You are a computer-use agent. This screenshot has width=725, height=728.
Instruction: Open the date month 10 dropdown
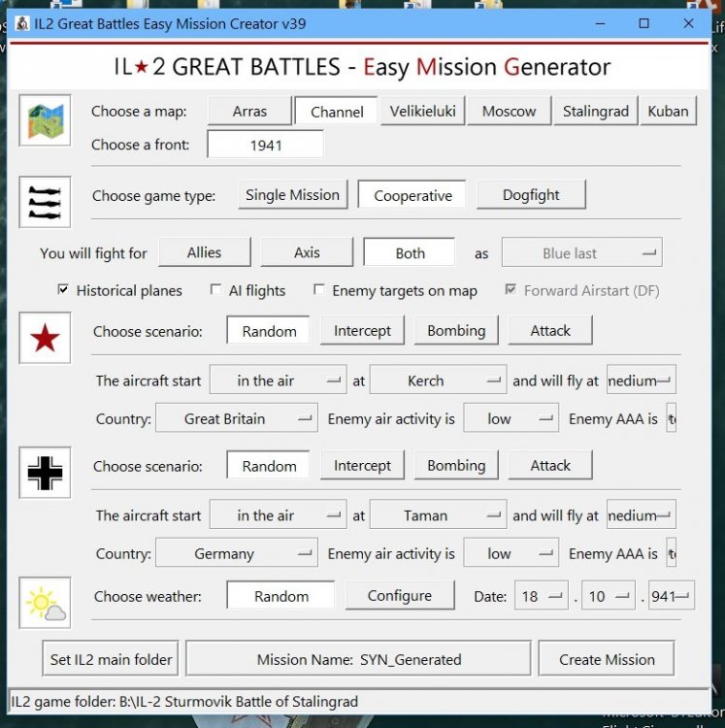pos(608,595)
